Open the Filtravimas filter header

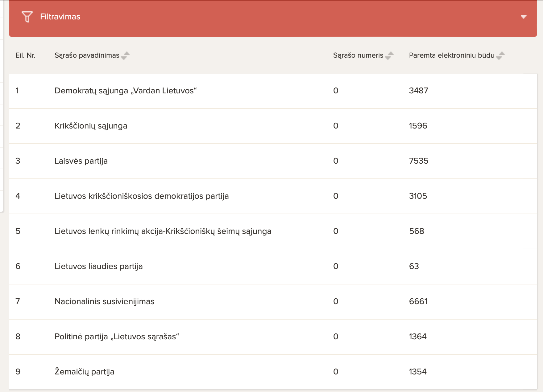(x=273, y=18)
